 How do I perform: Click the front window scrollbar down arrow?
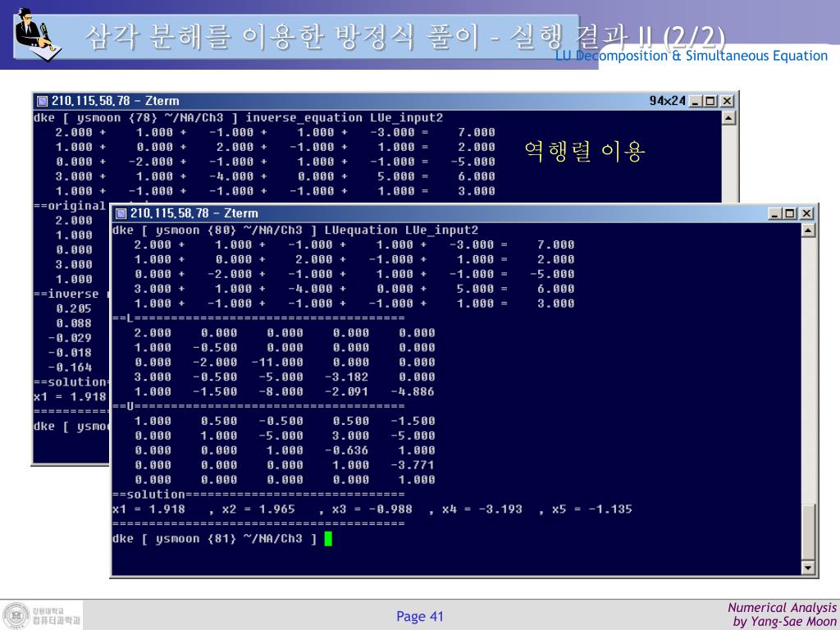coord(808,568)
